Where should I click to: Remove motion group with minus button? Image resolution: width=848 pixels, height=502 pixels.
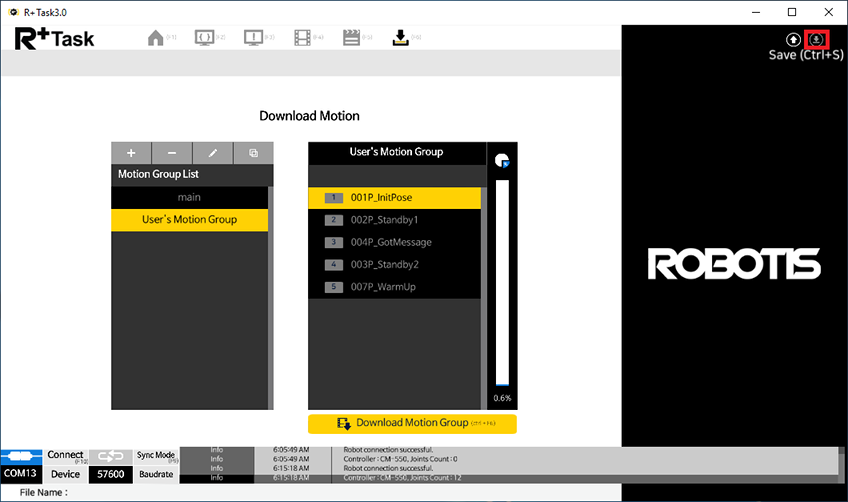pyautogui.click(x=172, y=153)
